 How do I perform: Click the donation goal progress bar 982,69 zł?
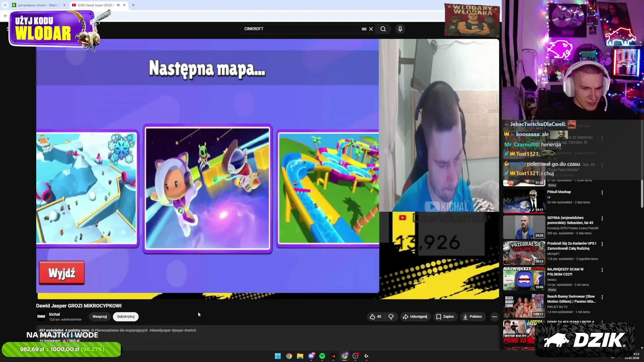(x=61, y=349)
